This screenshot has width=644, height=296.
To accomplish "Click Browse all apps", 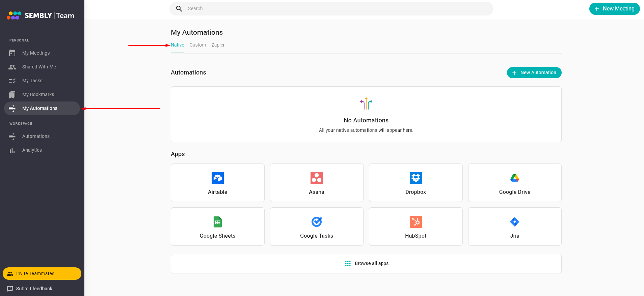I will (366, 264).
